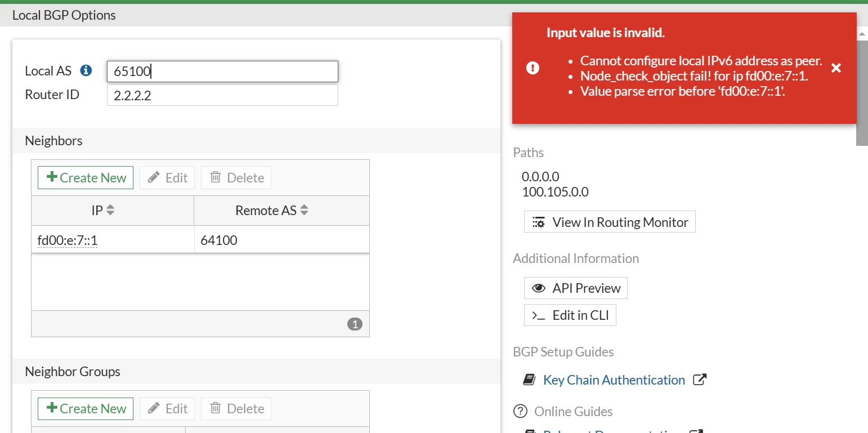
Task: Create a new entry under Neighbors
Action: tap(86, 178)
